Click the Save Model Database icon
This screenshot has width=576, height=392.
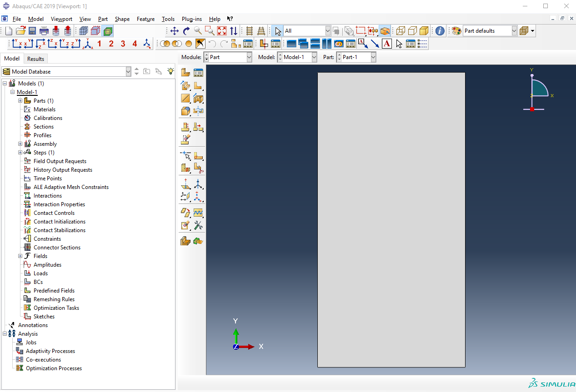pyautogui.click(x=32, y=31)
